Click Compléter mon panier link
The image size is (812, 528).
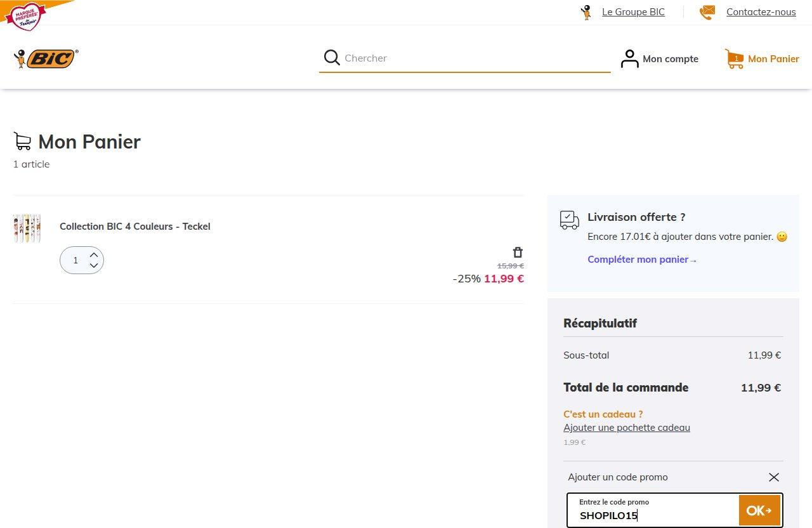642,260
